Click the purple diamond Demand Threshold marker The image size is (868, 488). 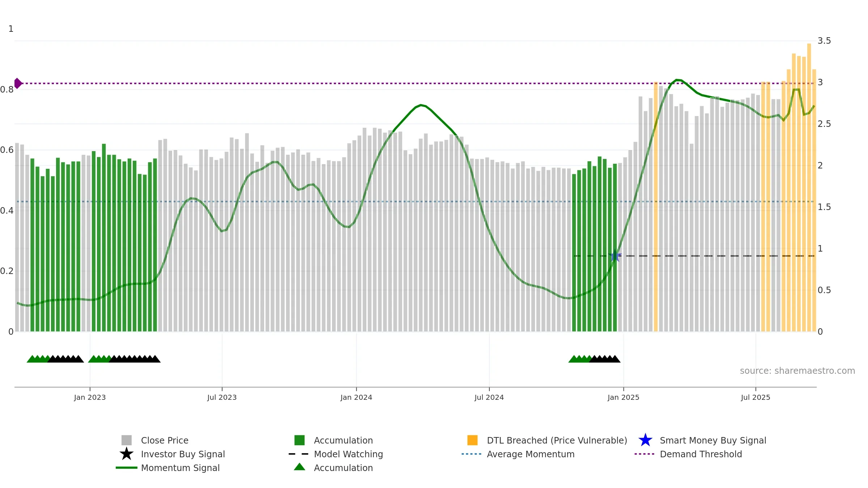click(18, 84)
